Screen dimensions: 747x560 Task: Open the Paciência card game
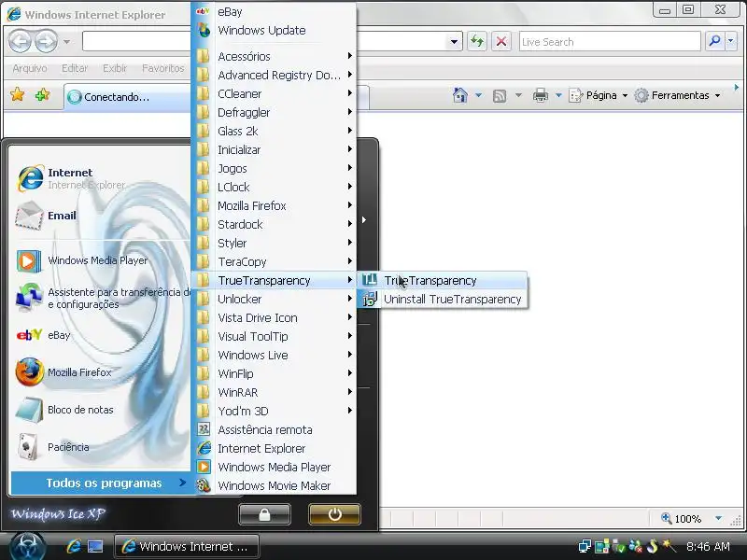click(x=100, y=447)
